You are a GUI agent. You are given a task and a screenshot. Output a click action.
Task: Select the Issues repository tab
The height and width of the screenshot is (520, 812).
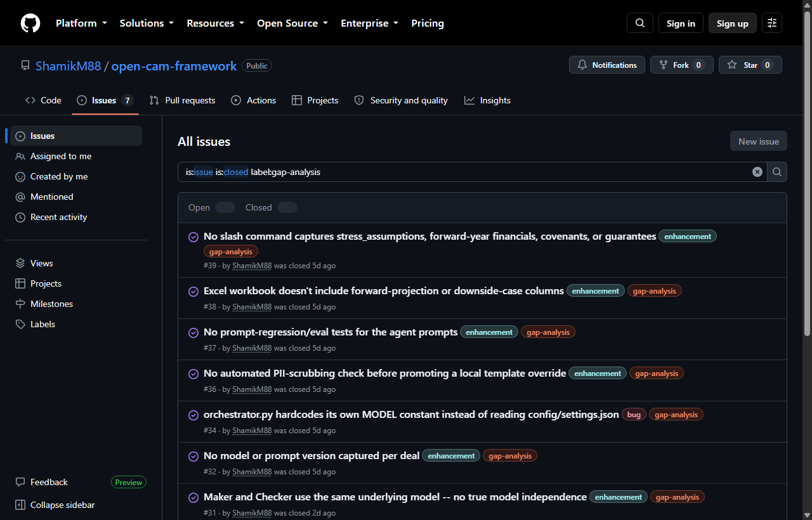(105, 100)
